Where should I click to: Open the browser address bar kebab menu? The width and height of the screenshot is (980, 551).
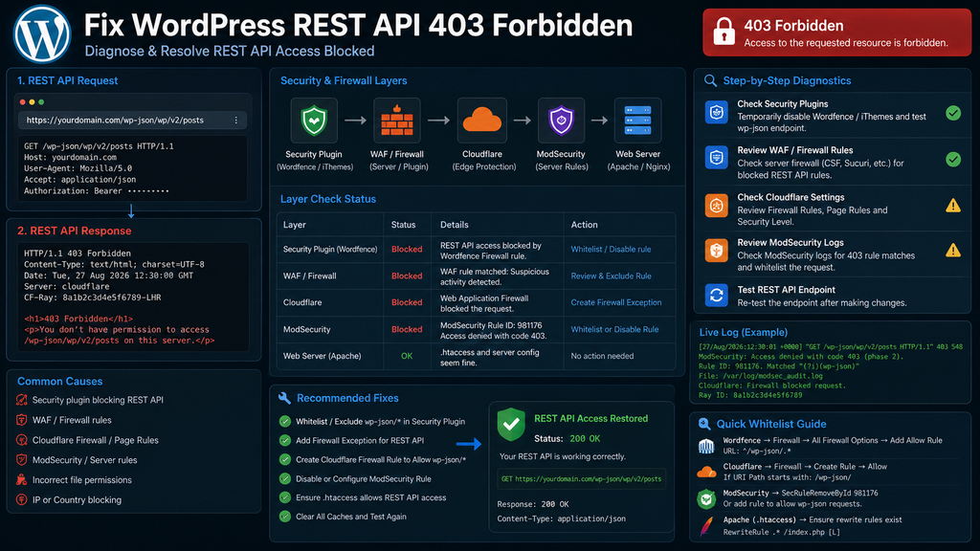point(236,120)
